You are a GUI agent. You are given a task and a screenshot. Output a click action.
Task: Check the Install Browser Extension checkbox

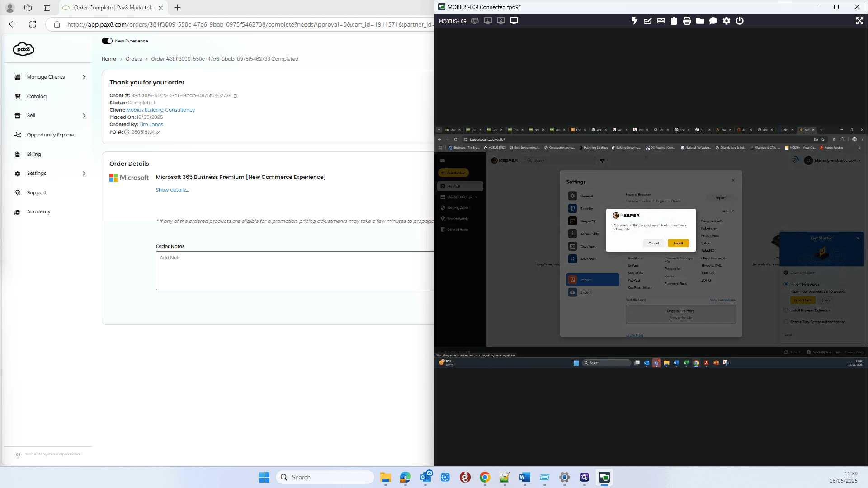point(786,310)
